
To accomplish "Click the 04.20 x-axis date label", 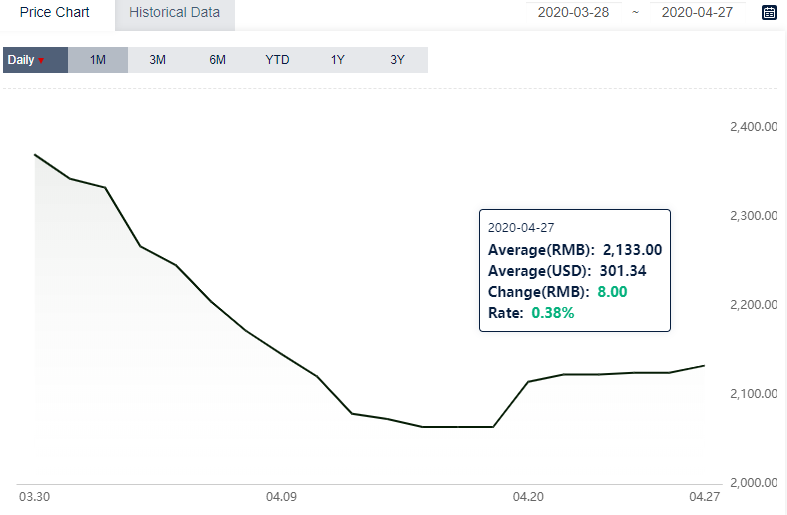I will (x=528, y=497).
